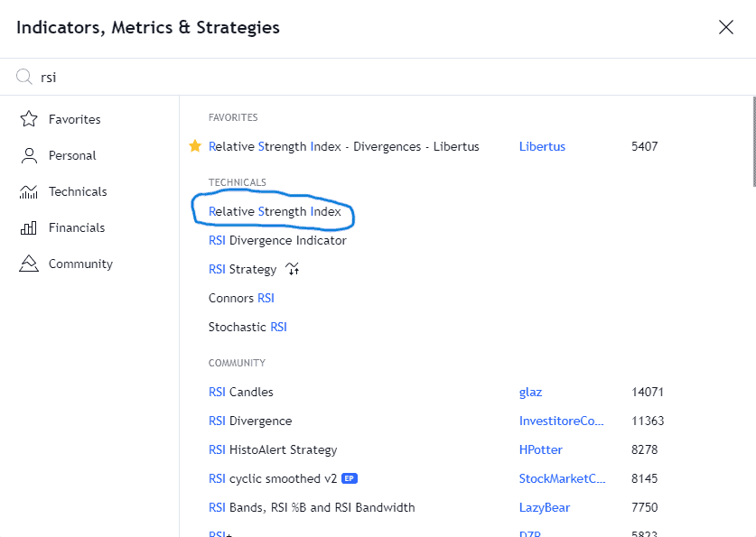Click the Personal user icon
The image size is (756, 537).
(x=29, y=155)
